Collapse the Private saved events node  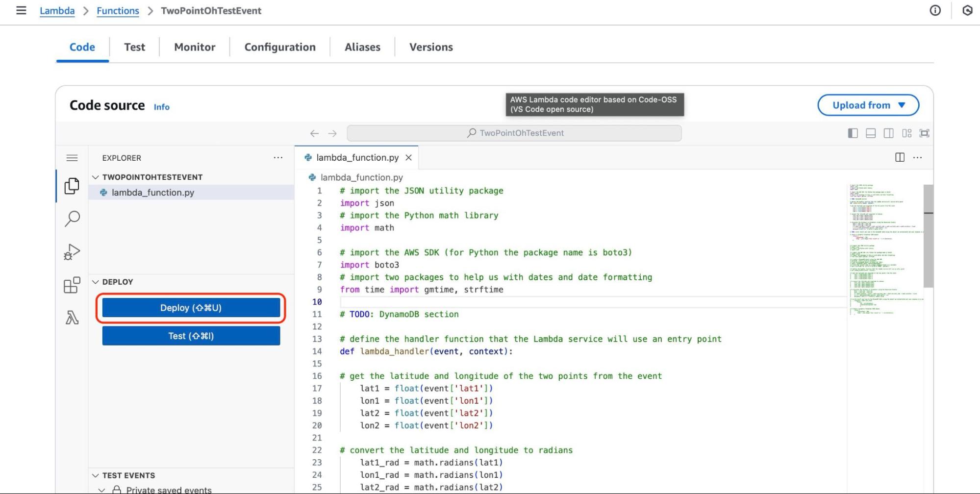point(102,490)
